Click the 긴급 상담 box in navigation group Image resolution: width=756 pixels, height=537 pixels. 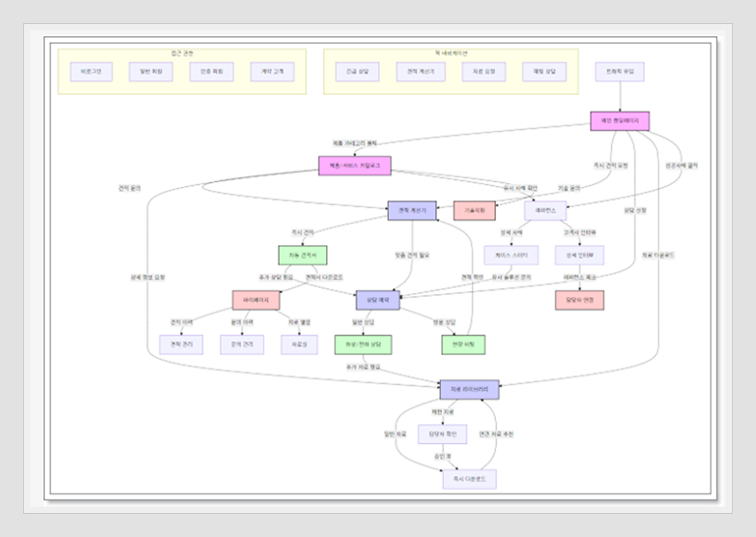pyautogui.click(x=357, y=72)
